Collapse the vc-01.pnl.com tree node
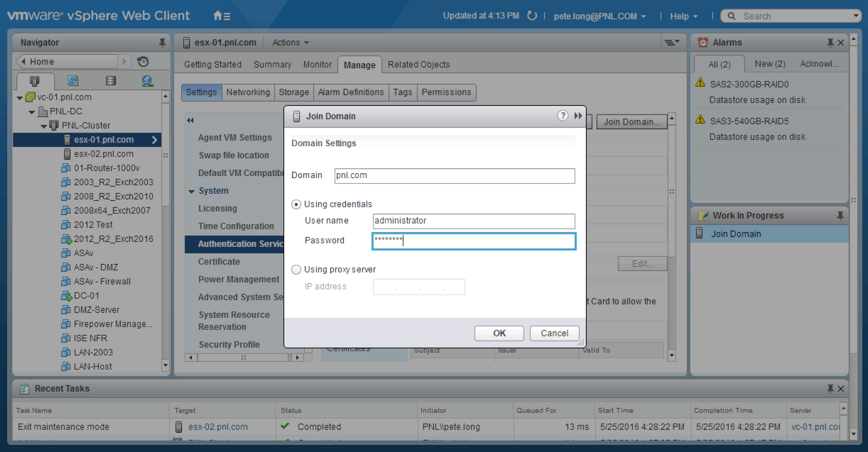Viewport: 868px width, 452px height. click(x=19, y=97)
